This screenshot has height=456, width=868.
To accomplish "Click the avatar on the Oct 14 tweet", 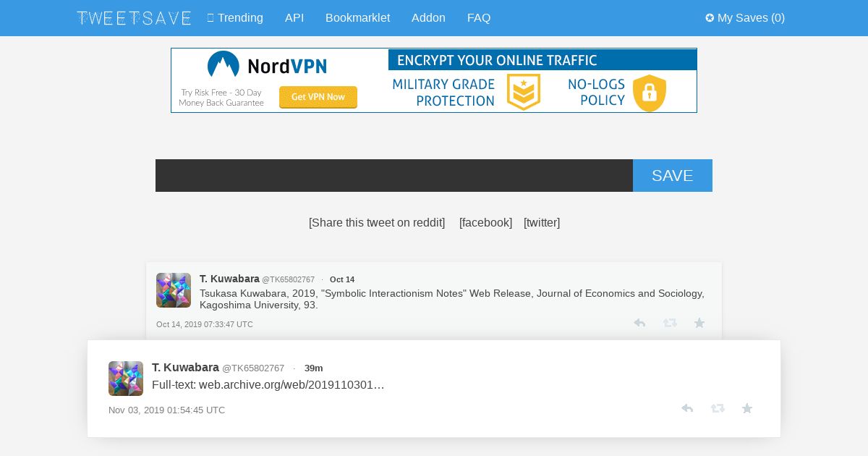I will (174, 290).
